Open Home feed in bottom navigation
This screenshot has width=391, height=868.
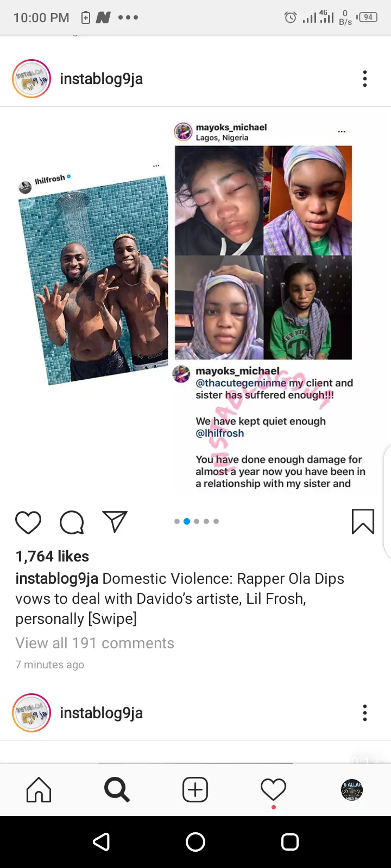[x=39, y=789]
